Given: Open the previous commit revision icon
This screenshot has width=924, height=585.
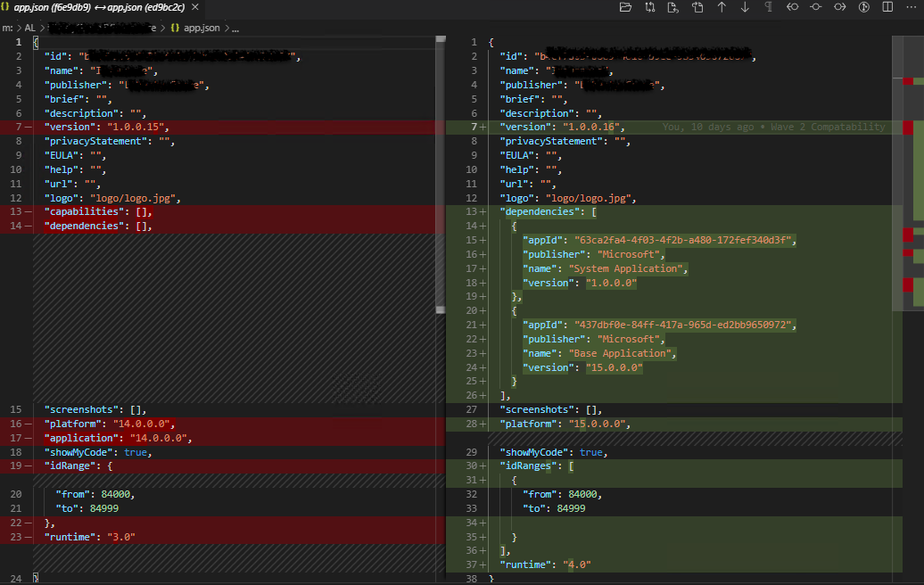Looking at the screenshot, I should click(793, 7).
